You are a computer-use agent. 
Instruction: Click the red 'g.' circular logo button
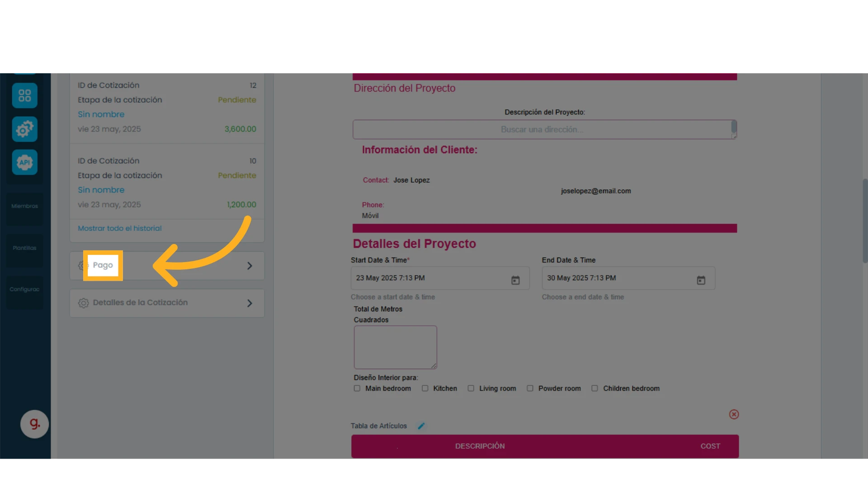(34, 424)
